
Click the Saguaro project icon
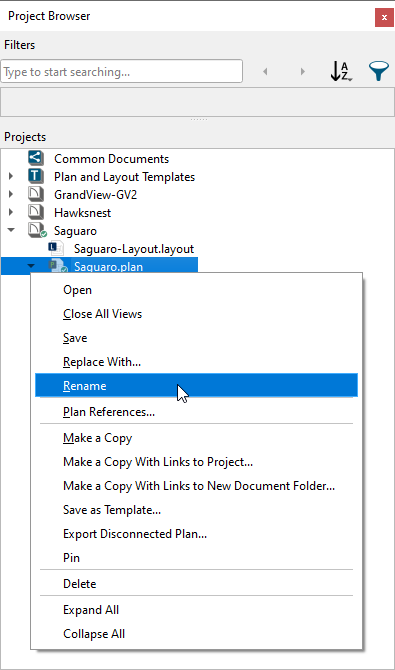click(x=37, y=230)
